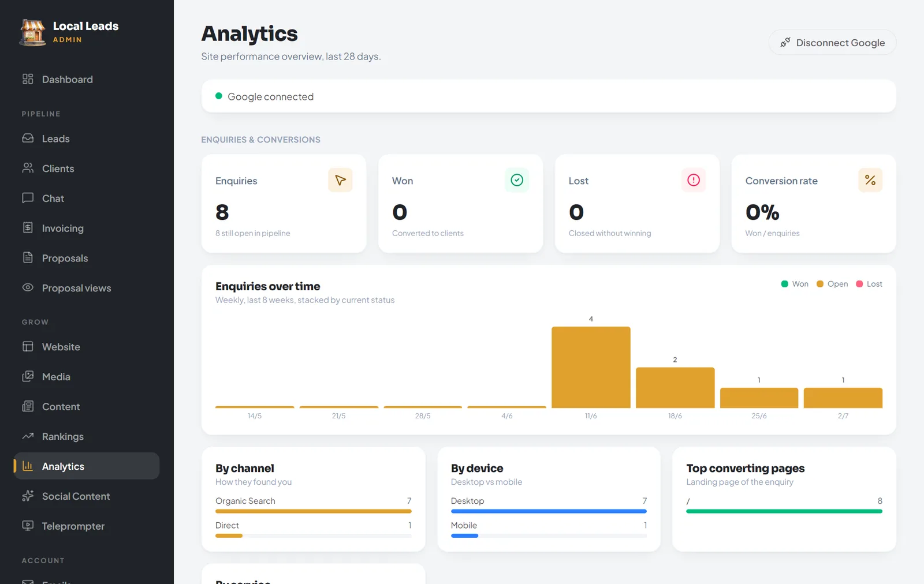
Task: Click the Direct channel row label
Action: [227, 525]
